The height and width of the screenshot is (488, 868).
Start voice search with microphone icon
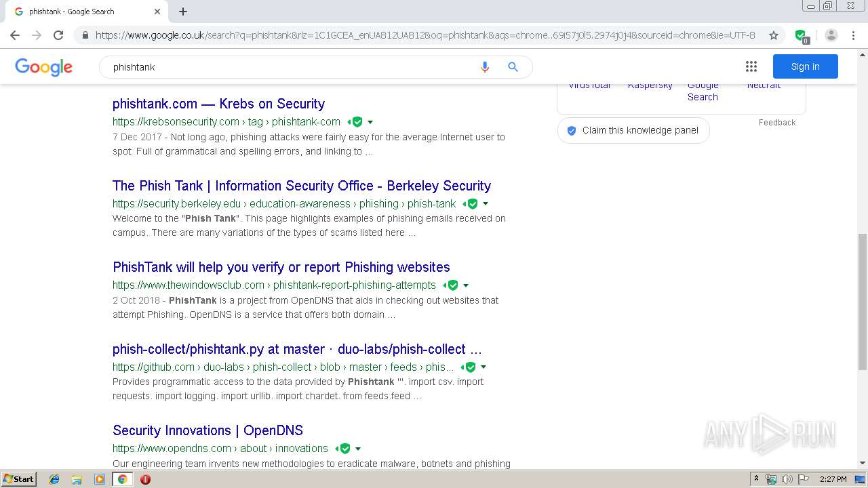(484, 67)
